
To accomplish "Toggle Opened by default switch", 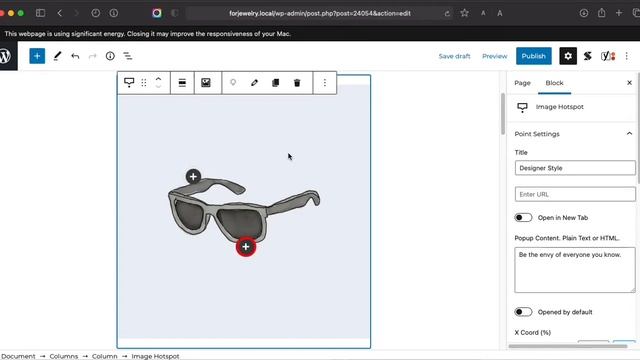I will [x=523, y=312].
